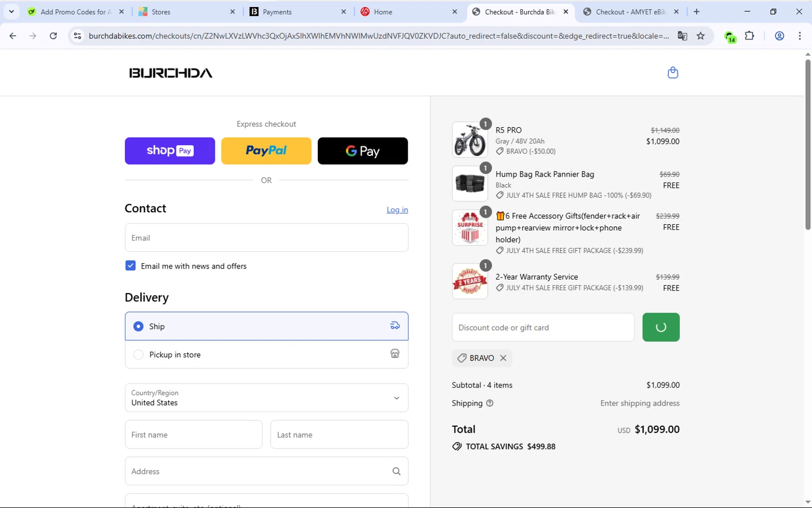Click the browser URL address bar
The image size is (812, 508).
pos(379,36)
